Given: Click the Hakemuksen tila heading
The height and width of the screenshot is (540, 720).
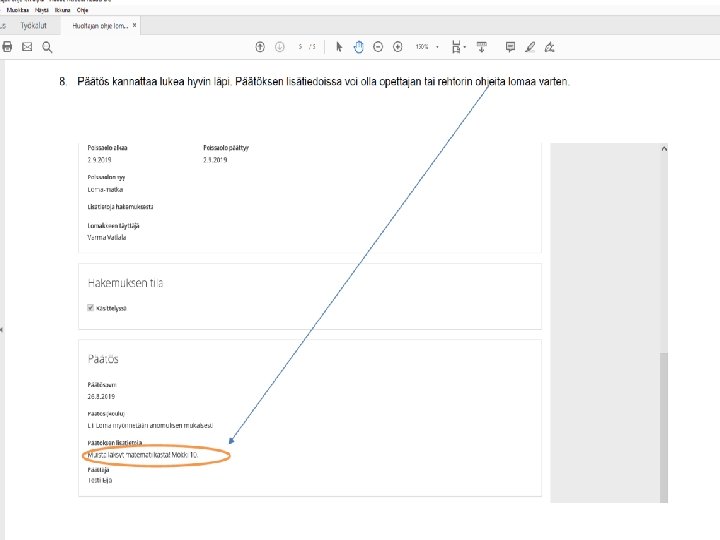Looking at the screenshot, I should pyautogui.click(x=125, y=283).
